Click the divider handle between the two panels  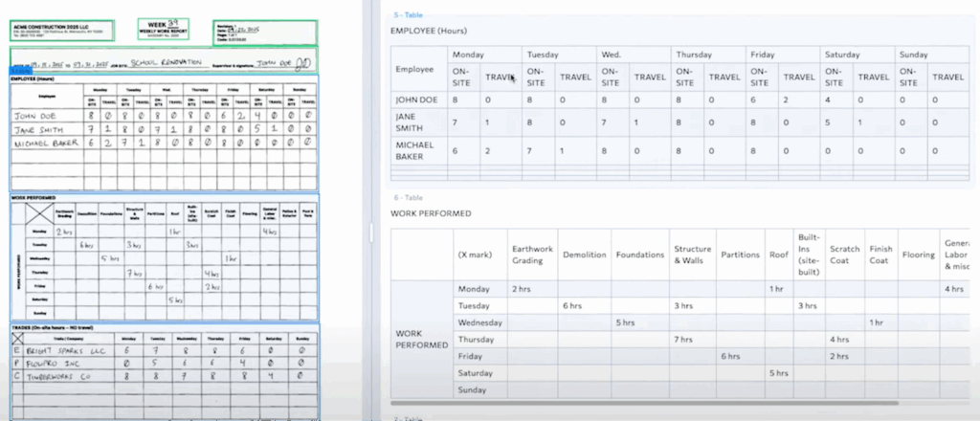tap(370, 230)
